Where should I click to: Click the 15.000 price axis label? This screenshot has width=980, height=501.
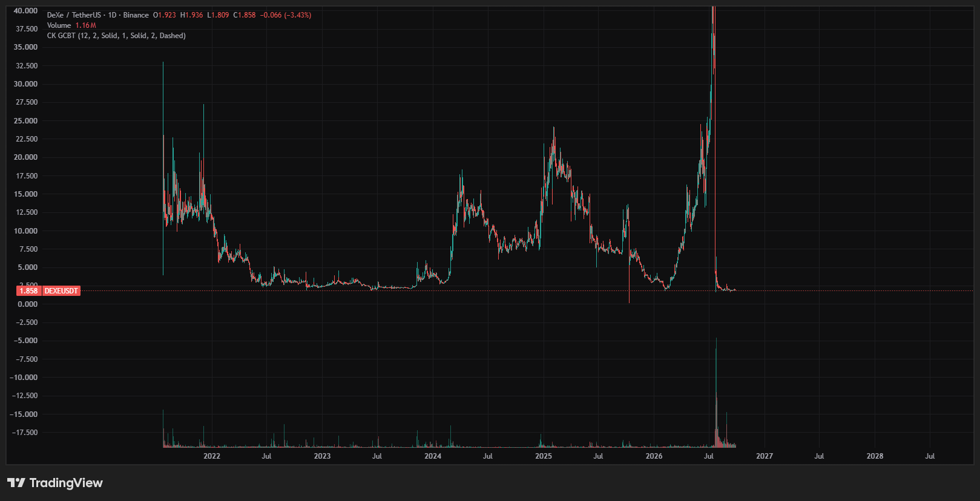coord(25,194)
